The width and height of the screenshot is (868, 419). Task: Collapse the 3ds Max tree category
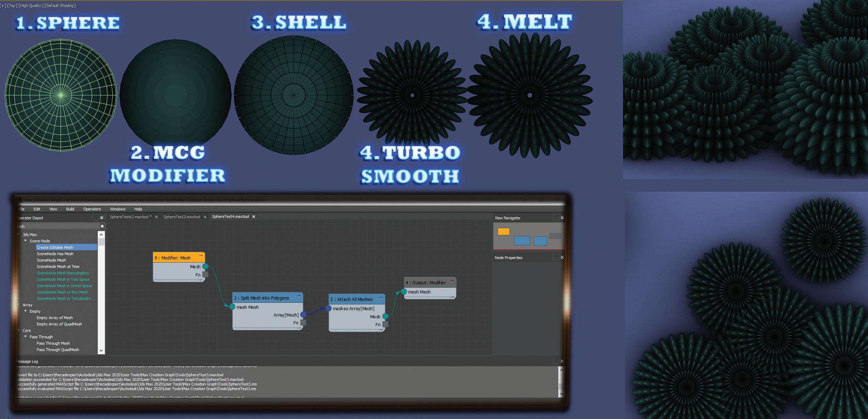click(x=19, y=234)
